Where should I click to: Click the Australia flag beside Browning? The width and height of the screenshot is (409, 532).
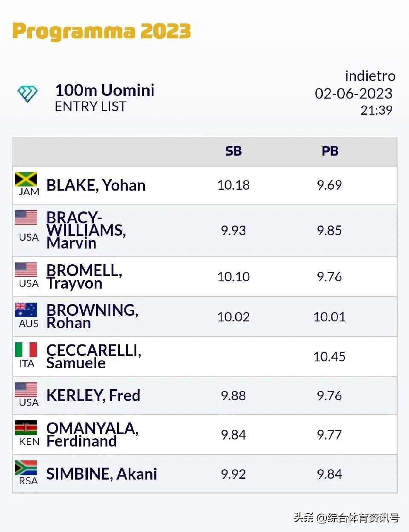[26, 310]
